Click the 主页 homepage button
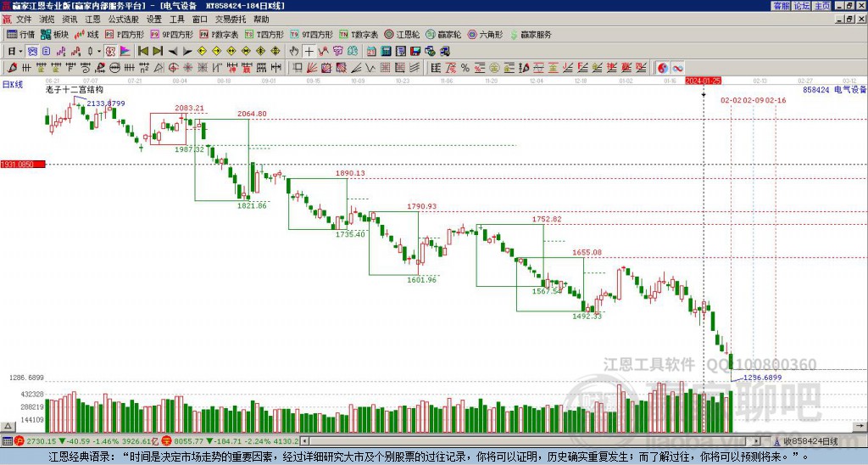868x465 pixels. click(x=822, y=6)
